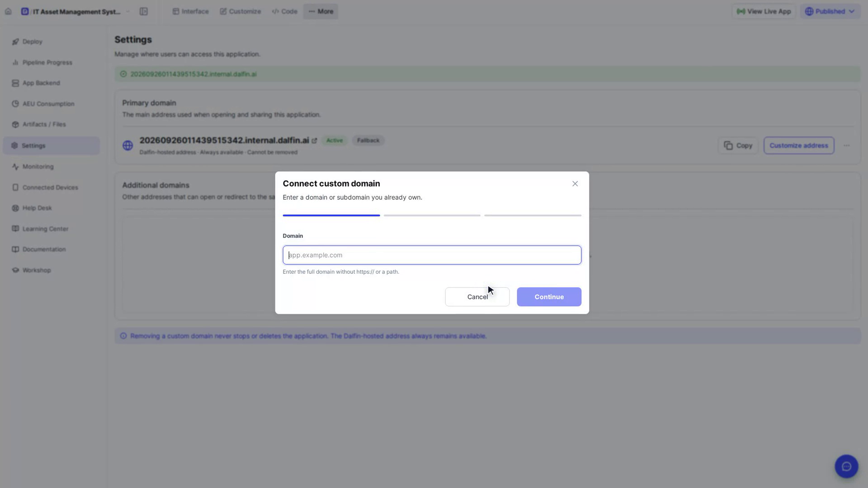The height and width of the screenshot is (488, 868).
Task: Open the three-dot options for primary domain
Action: pos(846,145)
